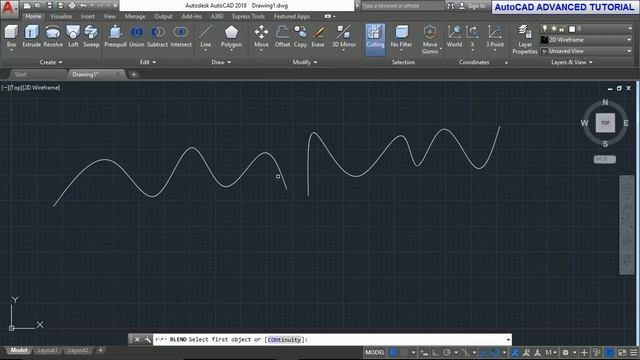
Task: Select the Copy tool
Action: click(x=300, y=36)
